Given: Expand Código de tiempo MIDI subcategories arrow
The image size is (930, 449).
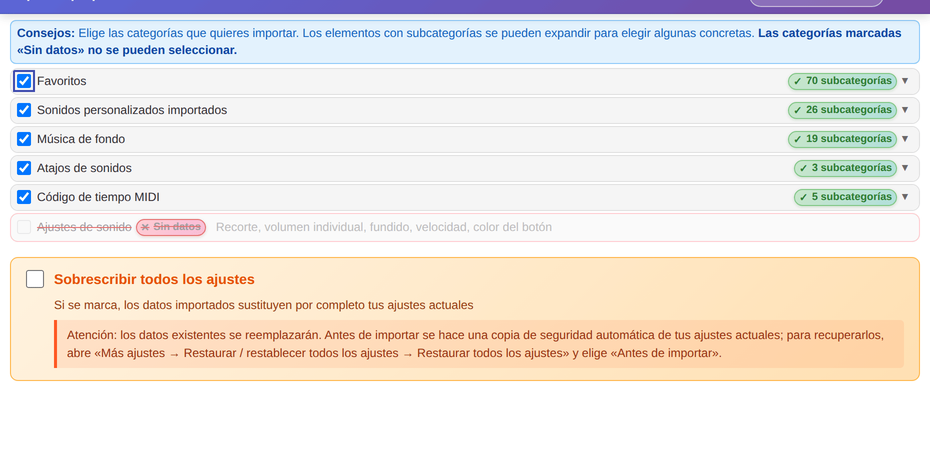Looking at the screenshot, I should click(905, 197).
